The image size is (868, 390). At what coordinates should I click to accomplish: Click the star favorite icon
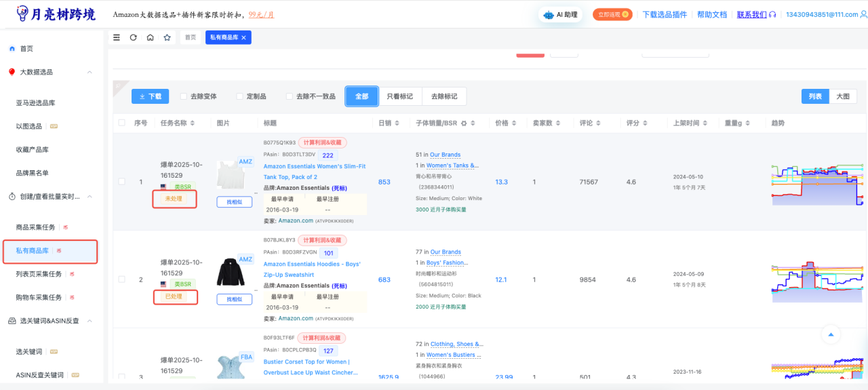167,37
